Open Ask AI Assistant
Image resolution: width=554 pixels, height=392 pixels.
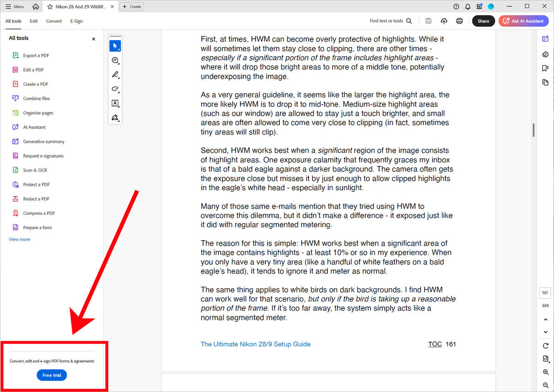pos(524,21)
